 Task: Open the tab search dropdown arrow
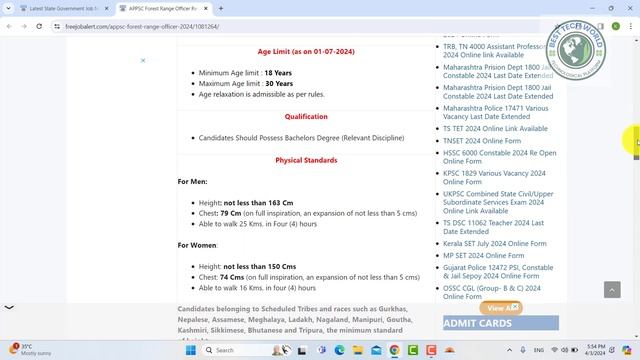point(8,8)
